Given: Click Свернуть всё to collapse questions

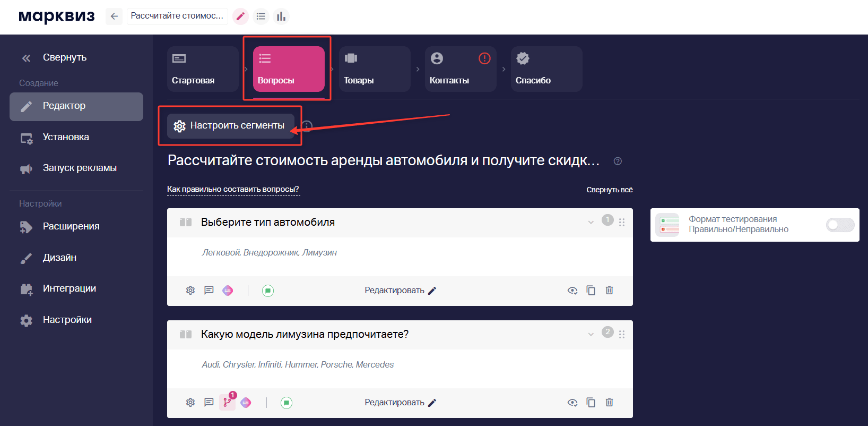Looking at the screenshot, I should 610,190.
